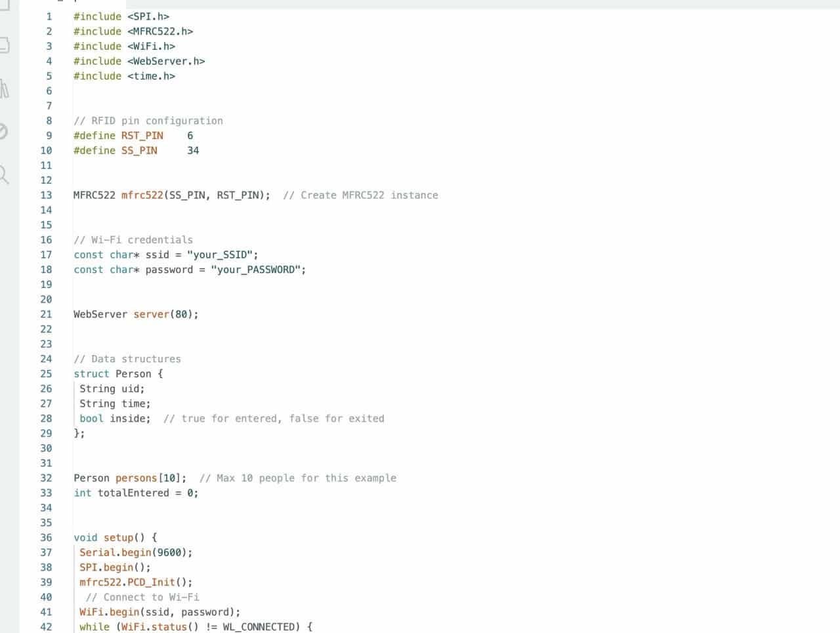This screenshot has height=633, width=840.
Task: Click the totalEntered variable name
Action: point(133,493)
